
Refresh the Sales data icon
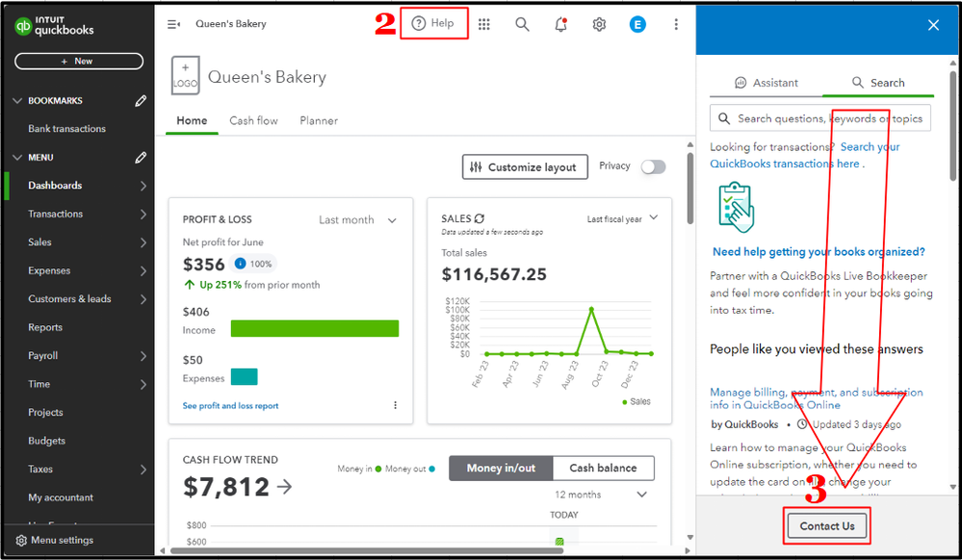pos(480,218)
